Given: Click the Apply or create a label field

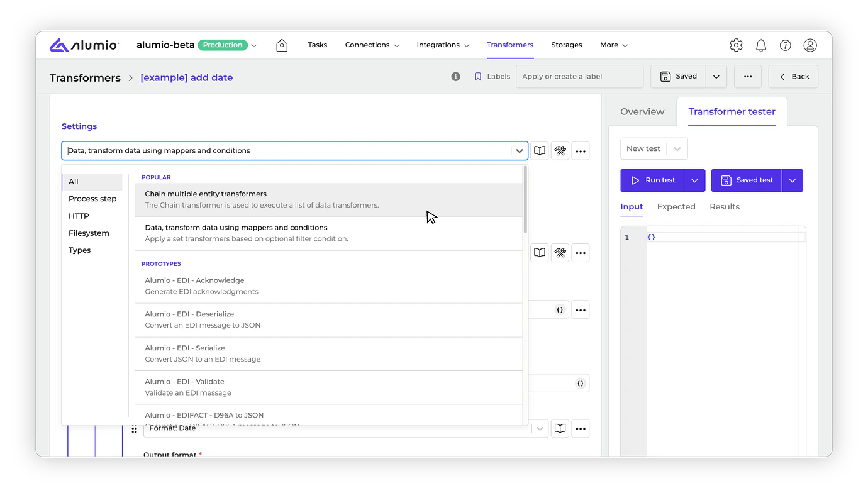Looking at the screenshot, I should [x=580, y=77].
